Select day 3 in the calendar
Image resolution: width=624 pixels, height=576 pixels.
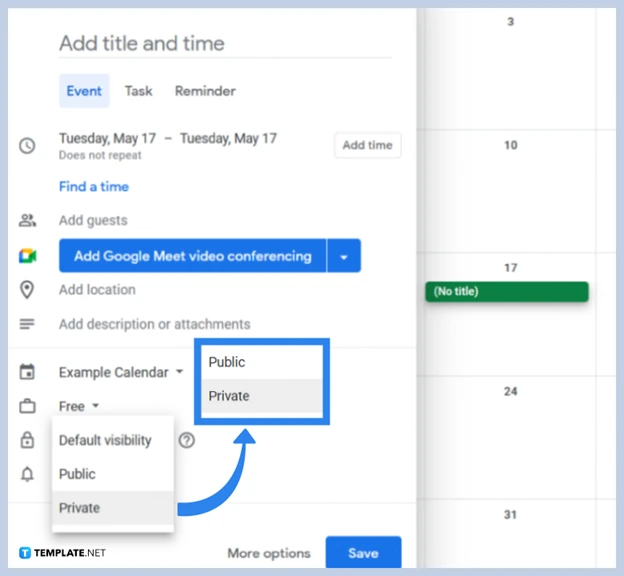[511, 21]
